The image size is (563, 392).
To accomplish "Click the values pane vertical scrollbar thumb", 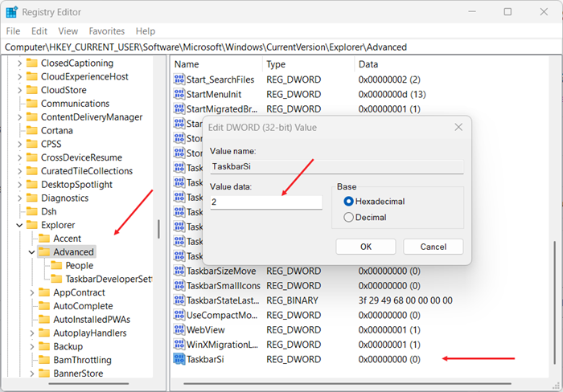I will pos(554,304).
